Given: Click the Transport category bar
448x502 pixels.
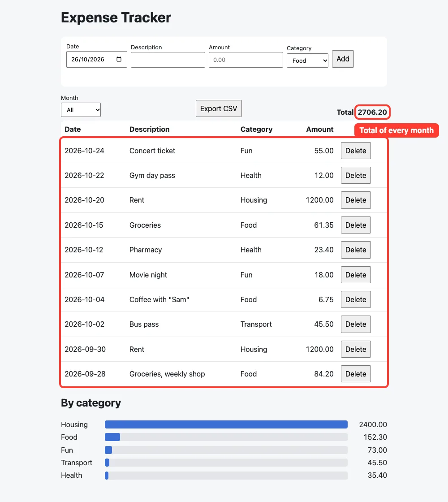Looking at the screenshot, I should coord(226,463).
